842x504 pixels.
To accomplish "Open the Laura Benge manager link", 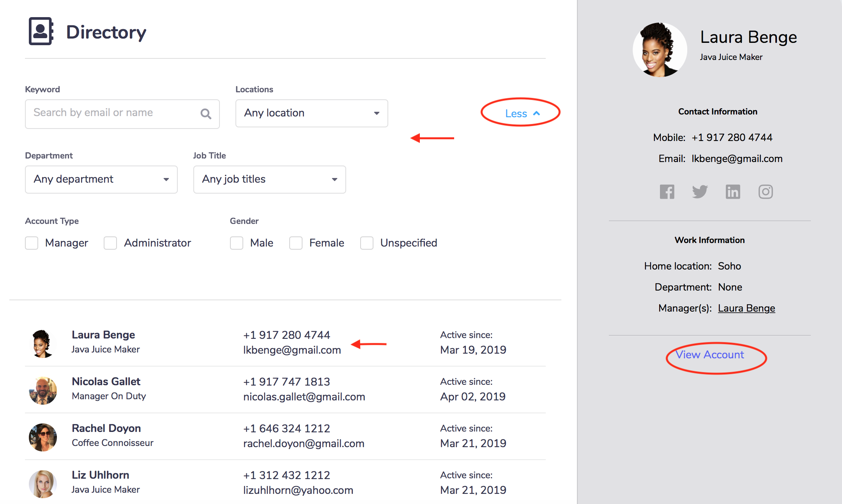I will click(x=746, y=308).
